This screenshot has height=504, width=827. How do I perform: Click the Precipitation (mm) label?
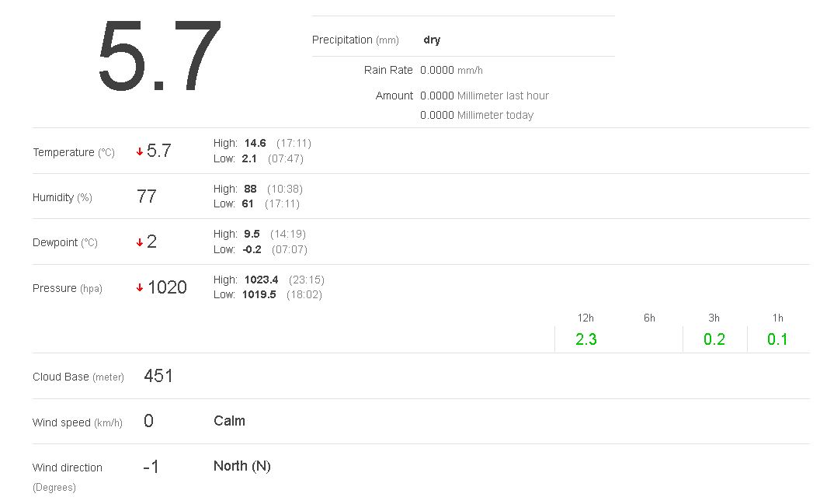(355, 40)
